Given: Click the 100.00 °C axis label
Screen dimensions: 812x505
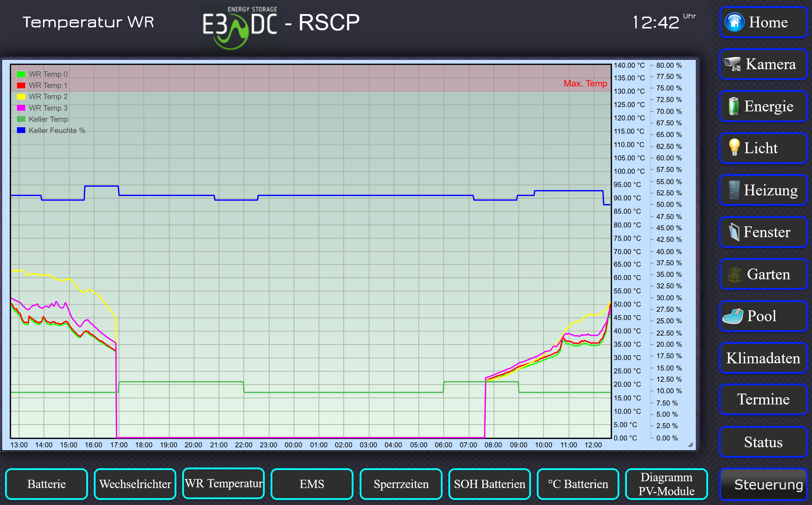Looking at the screenshot, I should point(629,171).
